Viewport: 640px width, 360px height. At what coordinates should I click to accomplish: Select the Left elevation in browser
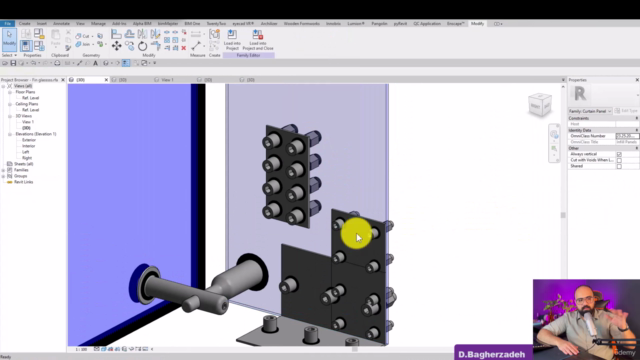26,152
